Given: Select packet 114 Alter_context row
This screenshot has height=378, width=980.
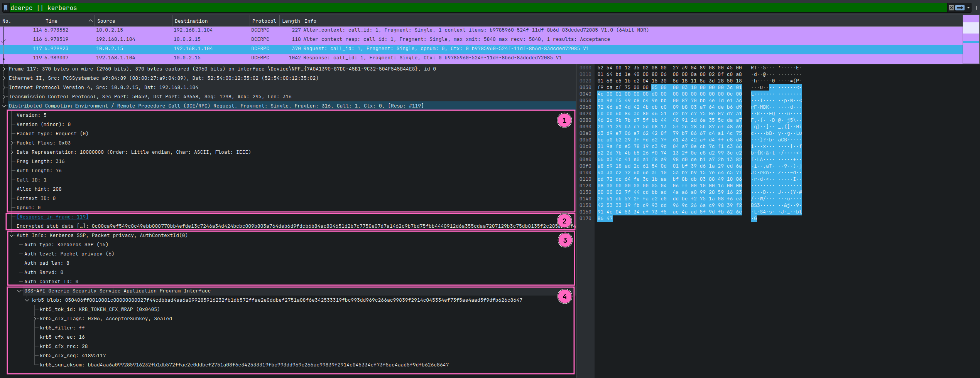Looking at the screenshot, I should click(481, 30).
